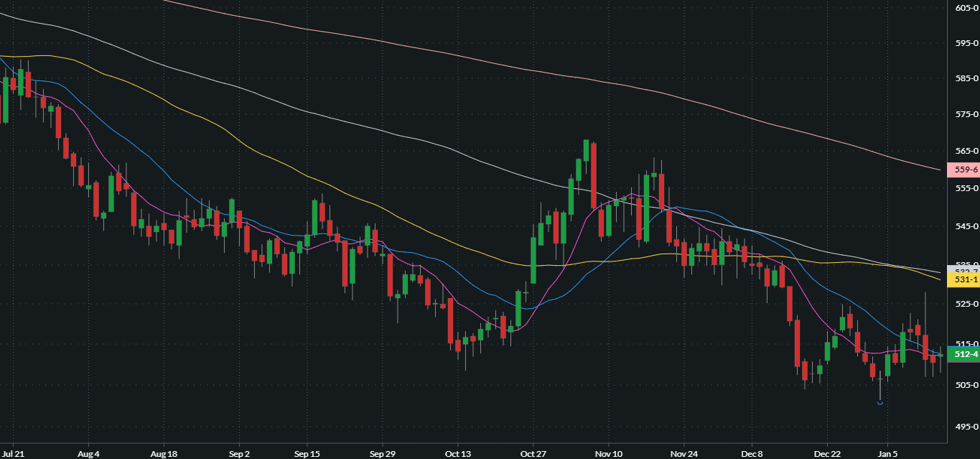980x459 pixels.
Task: Click the Jul 21 date label
Action: coord(14,454)
